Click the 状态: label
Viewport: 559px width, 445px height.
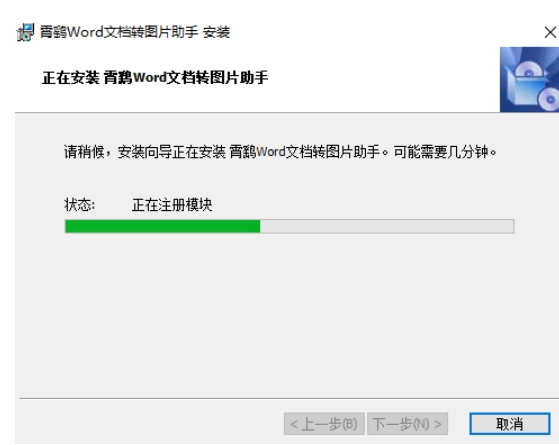pyautogui.click(x=80, y=205)
